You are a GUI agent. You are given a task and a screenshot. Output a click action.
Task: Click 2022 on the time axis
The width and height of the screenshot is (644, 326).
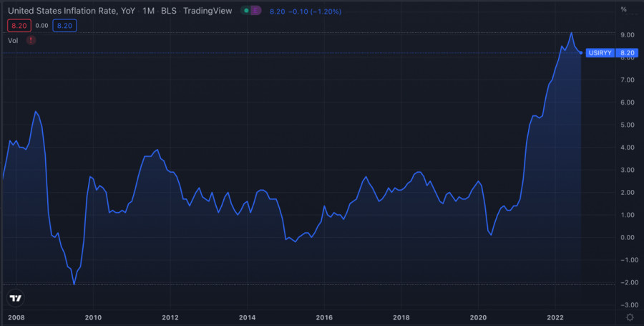coord(556,317)
